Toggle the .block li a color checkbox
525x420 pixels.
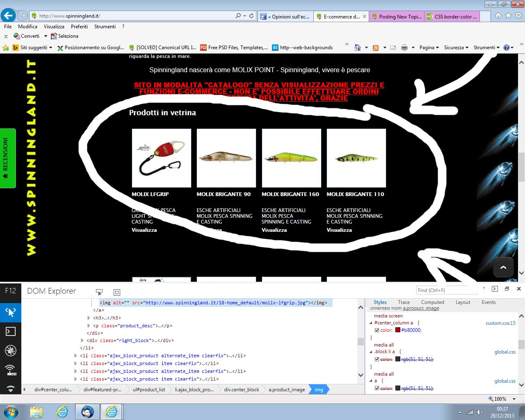point(377,359)
